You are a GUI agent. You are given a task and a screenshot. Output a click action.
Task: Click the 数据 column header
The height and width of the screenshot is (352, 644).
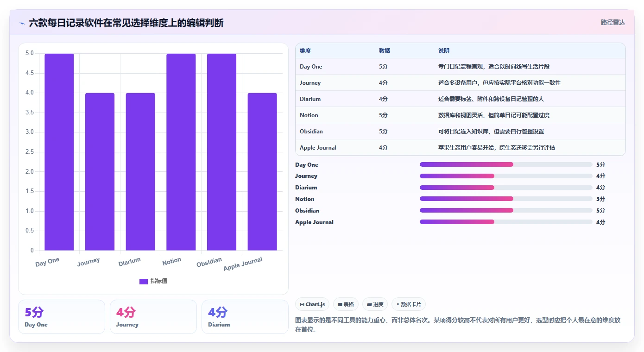[x=385, y=51]
